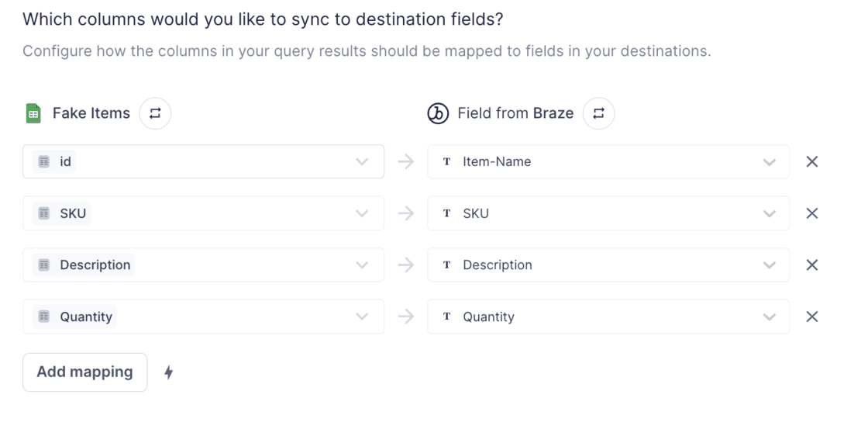Click the refresh icon beside Field from Braze
Image resolution: width=868 pixels, height=436 pixels.
[x=598, y=113]
